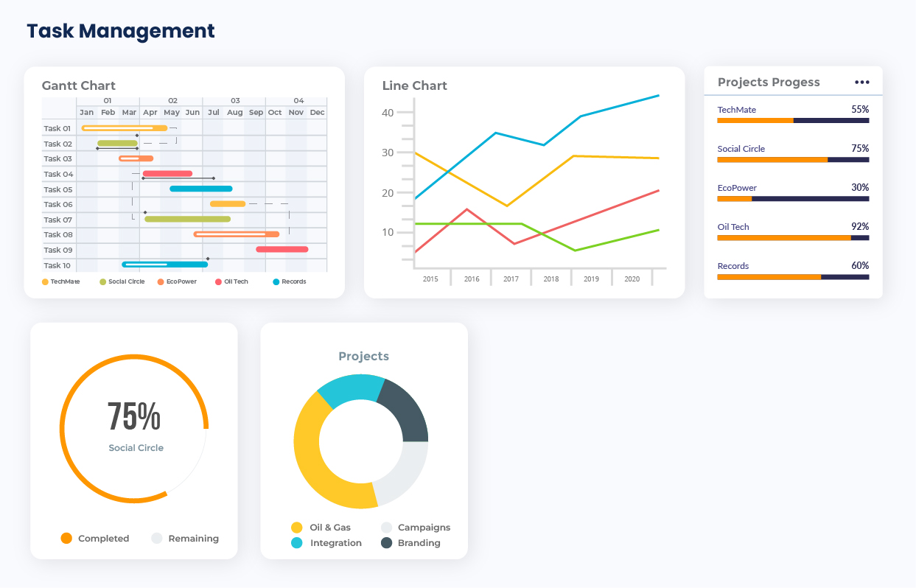Click the EcoPower 30% progress bar
This screenshot has width=916, height=588.
[x=793, y=199]
